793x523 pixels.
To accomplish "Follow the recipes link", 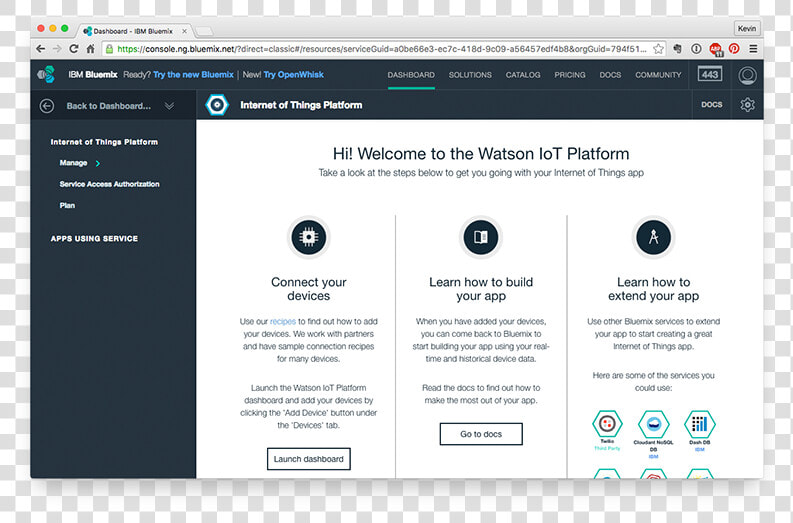I will click(283, 321).
